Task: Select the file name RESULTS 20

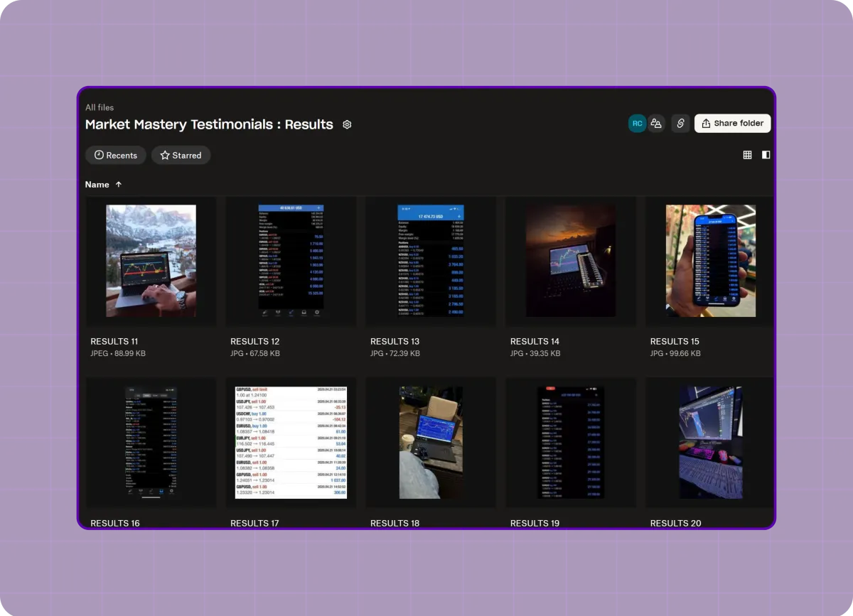Action: tap(676, 523)
